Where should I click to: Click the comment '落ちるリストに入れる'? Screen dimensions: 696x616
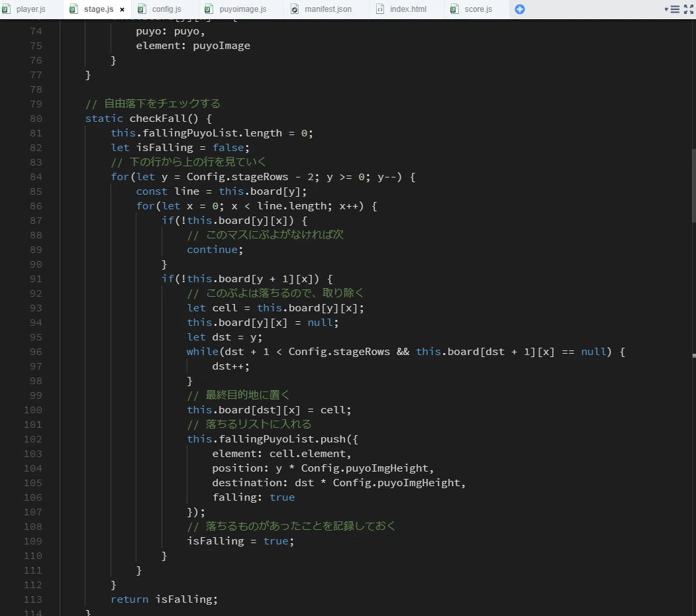(x=249, y=425)
